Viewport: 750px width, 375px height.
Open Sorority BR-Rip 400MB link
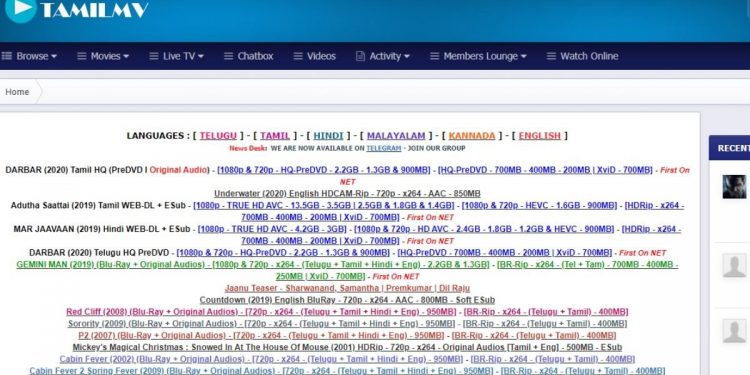pyautogui.click(x=545, y=324)
